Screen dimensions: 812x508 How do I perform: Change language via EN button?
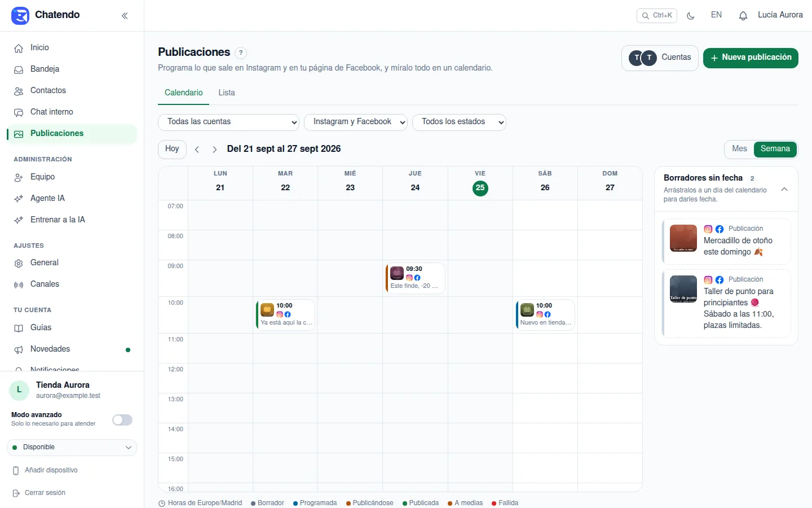point(716,15)
